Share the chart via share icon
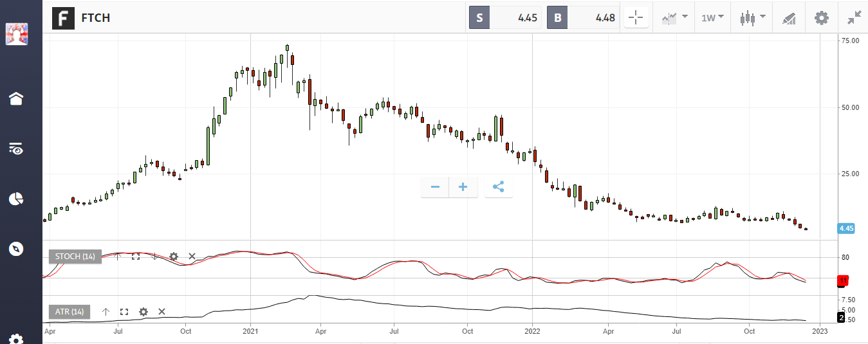 tap(498, 187)
